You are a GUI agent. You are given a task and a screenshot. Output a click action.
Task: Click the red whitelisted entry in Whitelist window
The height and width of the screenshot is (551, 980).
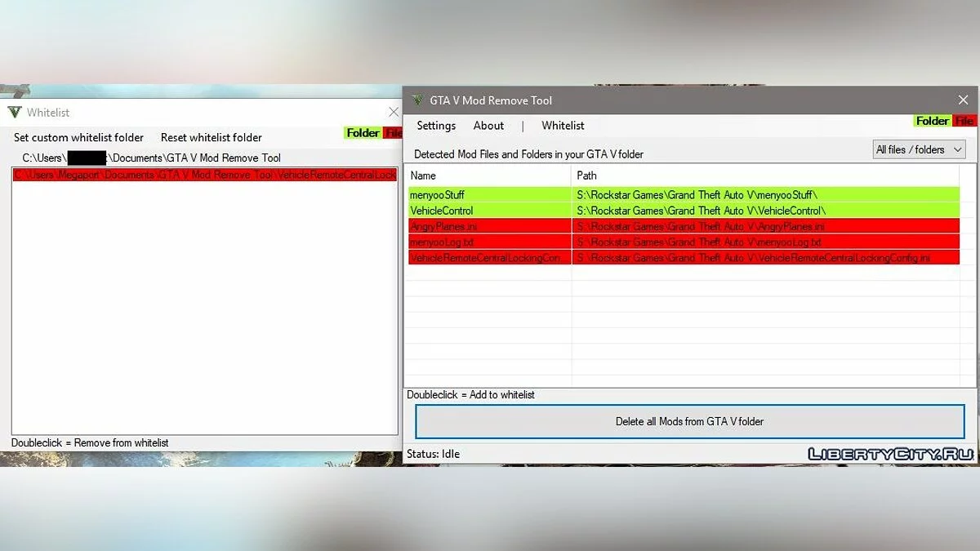pyautogui.click(x=204, y=176)
